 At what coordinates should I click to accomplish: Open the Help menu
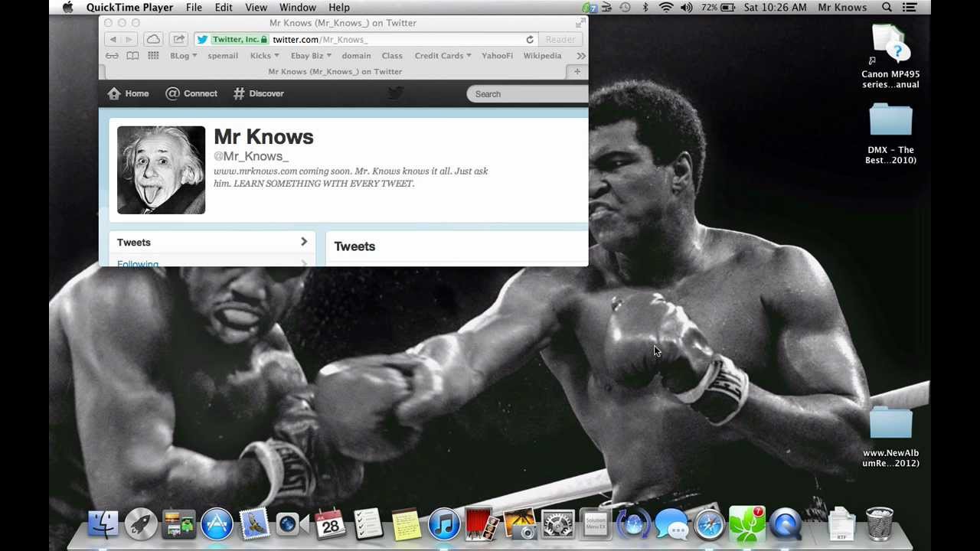(339, 8)
